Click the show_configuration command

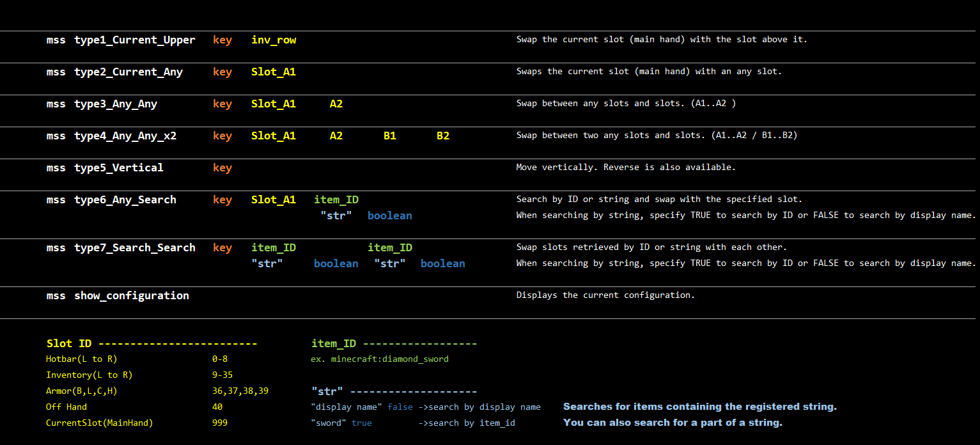point(131,295)
